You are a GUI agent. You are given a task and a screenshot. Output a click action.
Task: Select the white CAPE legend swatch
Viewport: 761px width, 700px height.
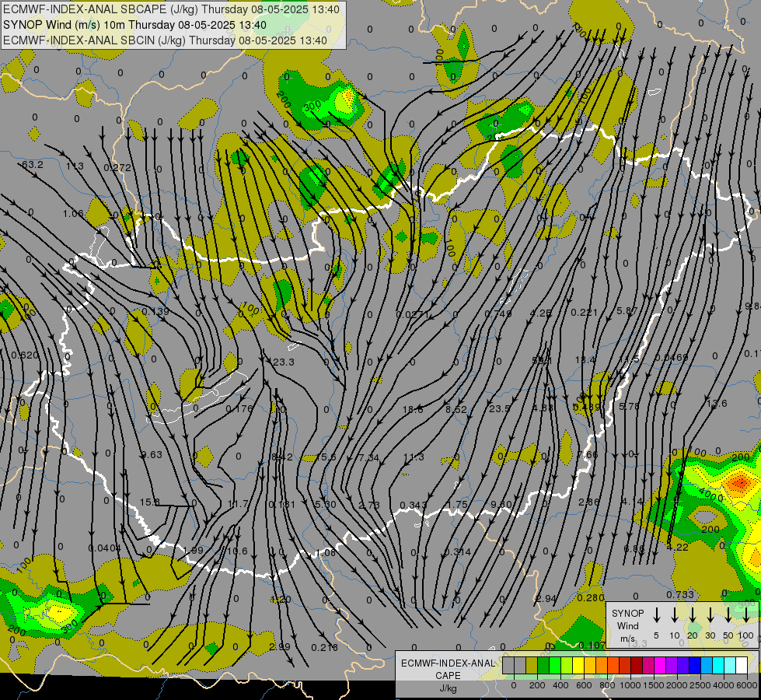(x=742, y=665)
